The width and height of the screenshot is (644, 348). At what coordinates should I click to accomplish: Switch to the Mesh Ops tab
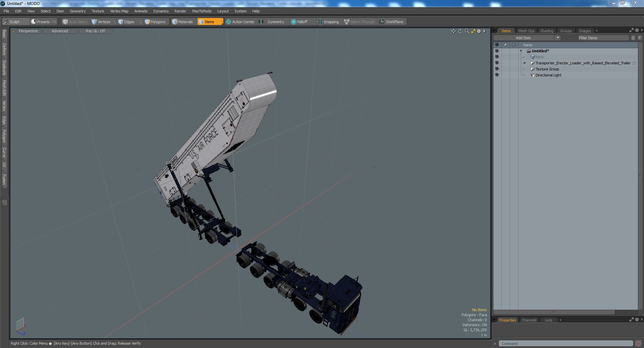pyautogui.click(x=526, y=31)
